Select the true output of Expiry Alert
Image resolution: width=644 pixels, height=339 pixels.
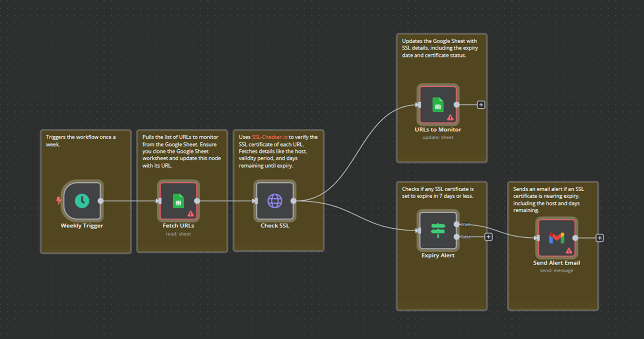tap(456, 224)
